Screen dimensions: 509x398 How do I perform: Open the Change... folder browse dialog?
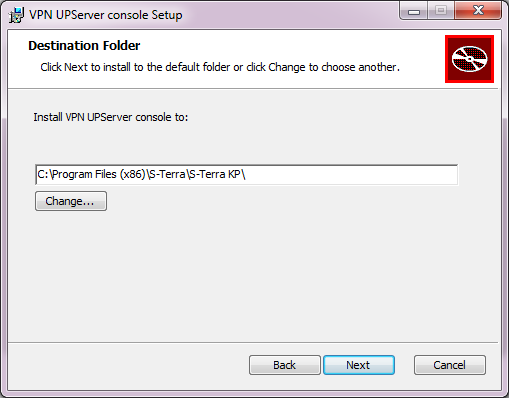tap(71, 201)
